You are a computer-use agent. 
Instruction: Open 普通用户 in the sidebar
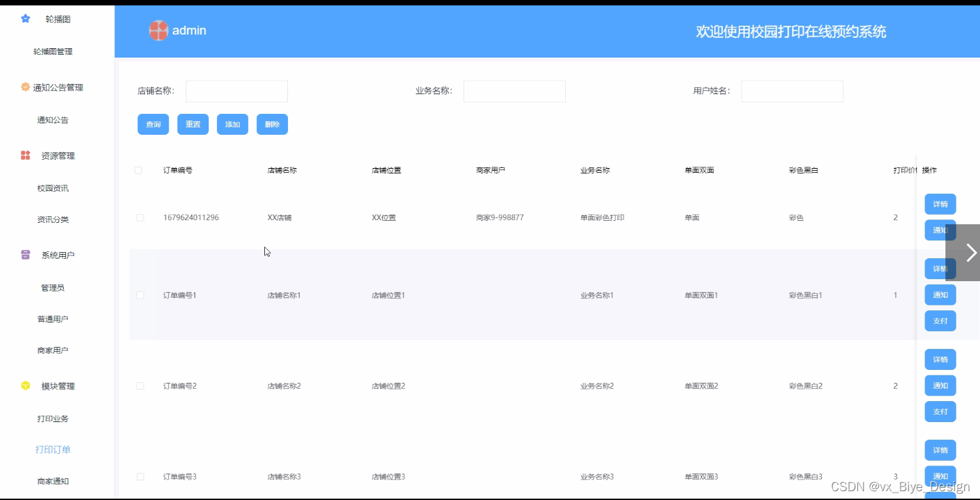pos(53,318)
